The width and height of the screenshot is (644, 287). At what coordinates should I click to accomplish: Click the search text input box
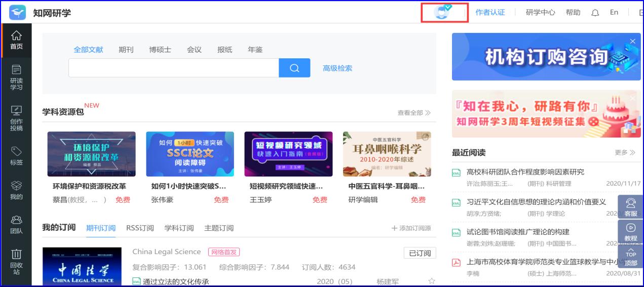click(173, 68)
